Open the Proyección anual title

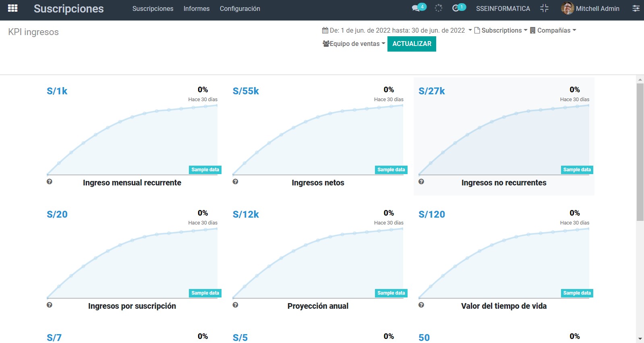(x=318, y=306)
